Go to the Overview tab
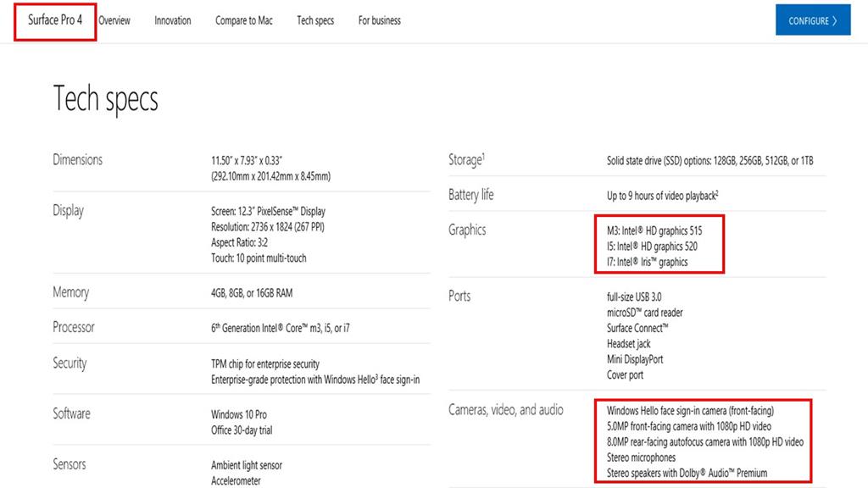 pos(114,20)
